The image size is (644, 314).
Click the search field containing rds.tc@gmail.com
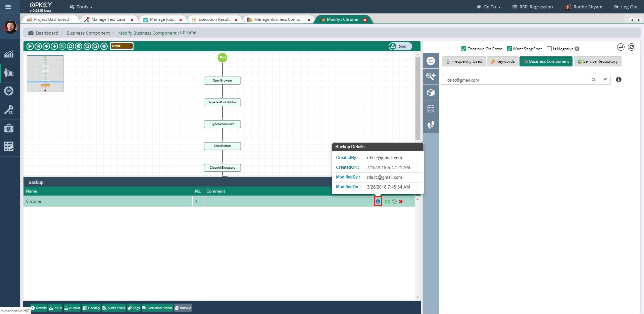[515, 80]
